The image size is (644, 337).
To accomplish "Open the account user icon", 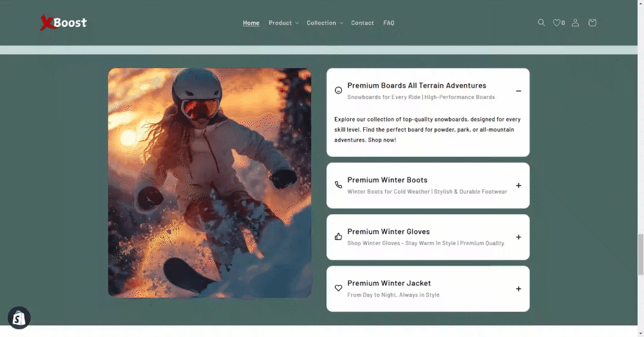I will [x=575, y=23].
